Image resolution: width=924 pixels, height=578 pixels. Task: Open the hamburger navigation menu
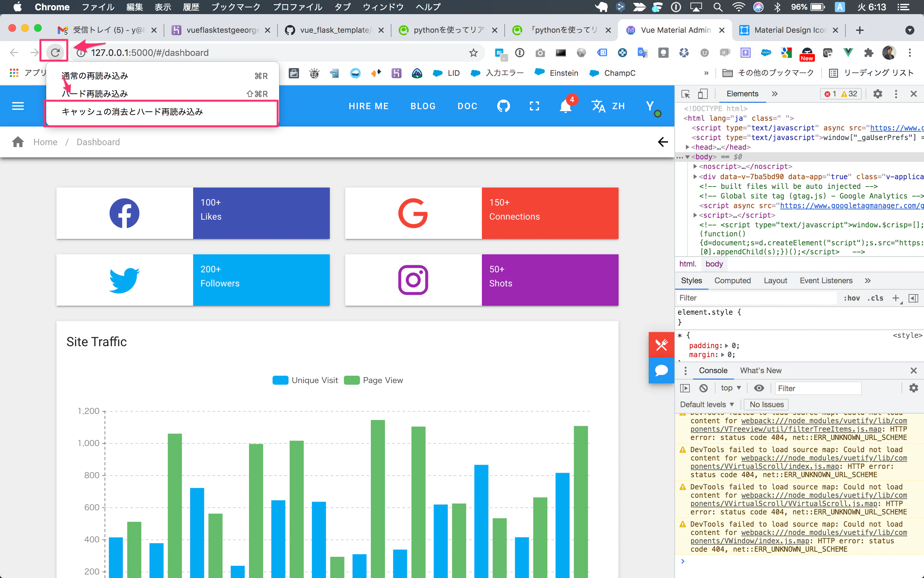point(18,106)
